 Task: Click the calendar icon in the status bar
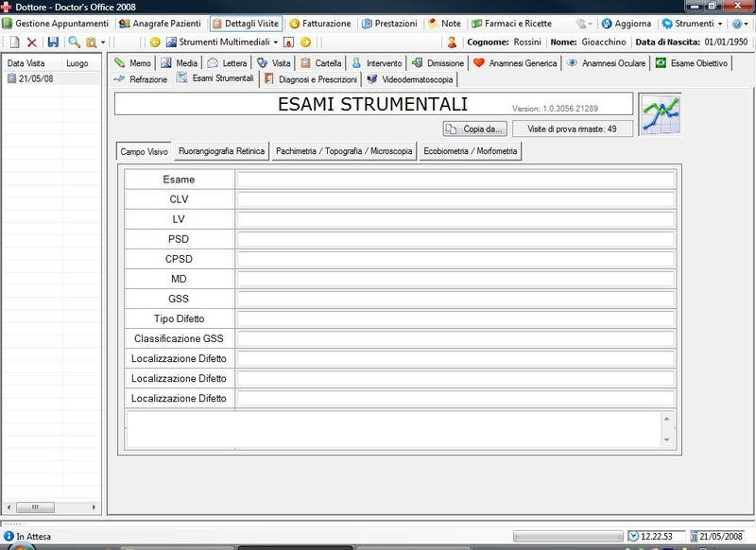tap(695, 536)
